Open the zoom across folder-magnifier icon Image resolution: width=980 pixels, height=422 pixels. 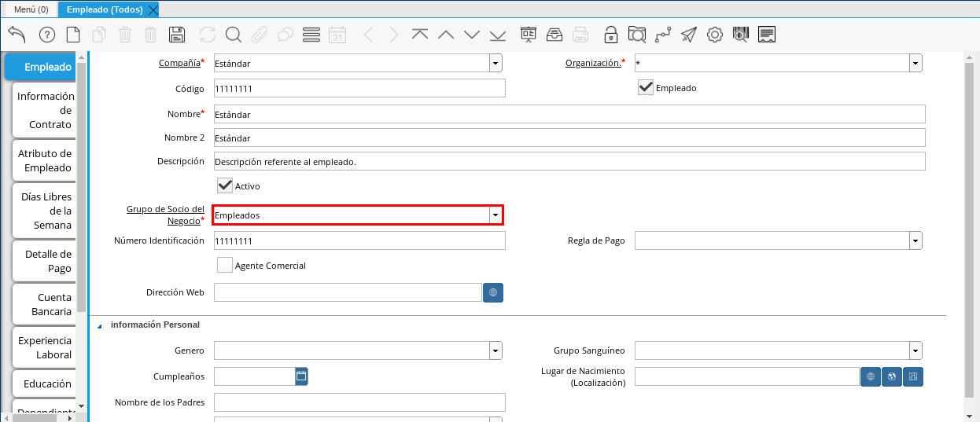coord(637,35)
